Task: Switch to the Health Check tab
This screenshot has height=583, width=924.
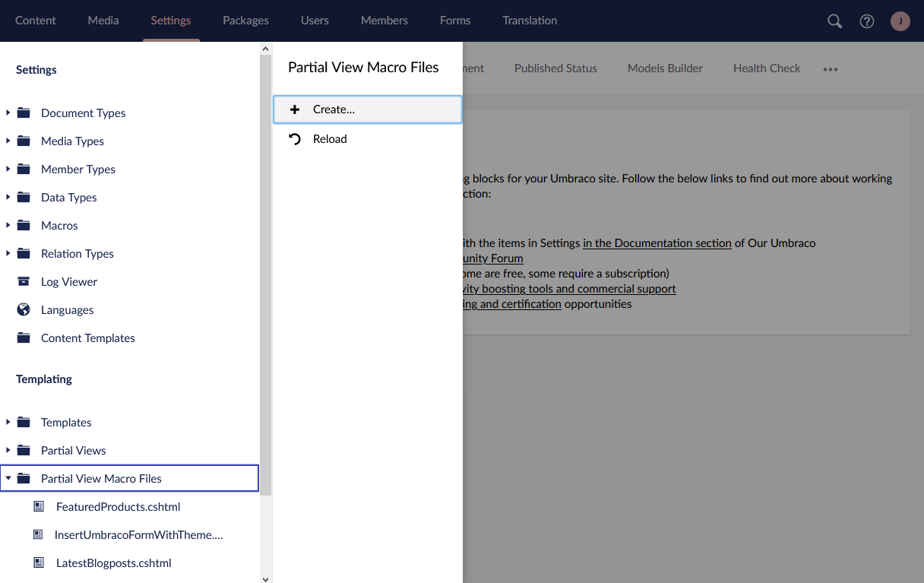Action: click(766, 68)
